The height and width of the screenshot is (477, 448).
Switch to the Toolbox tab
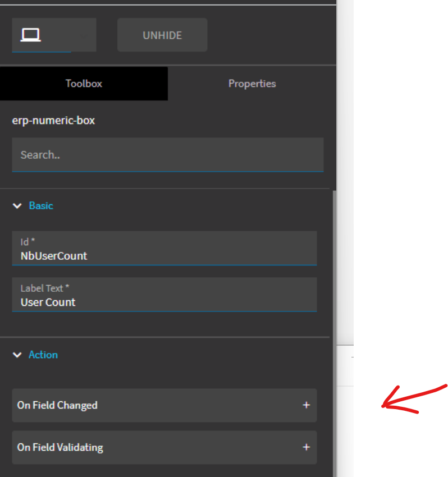coord(84,84)
